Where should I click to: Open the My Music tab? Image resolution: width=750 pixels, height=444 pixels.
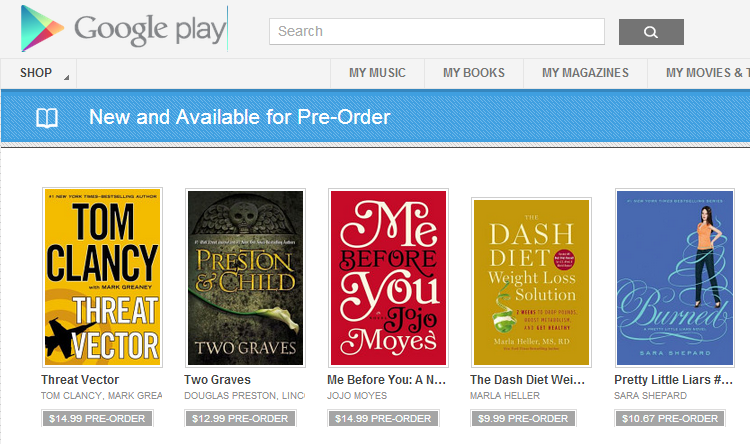(377, 73)
